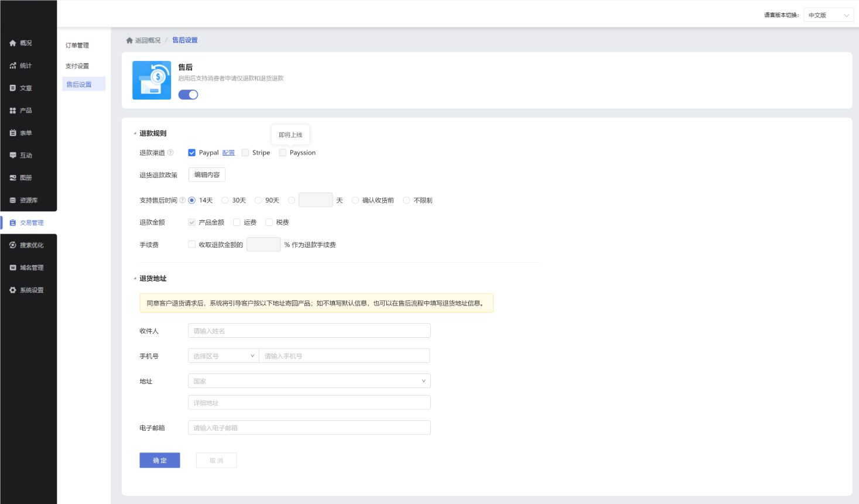This screenshot has height=504, width=859.
Task: Uncheck the Paypal refund channel checkbox
Action: pyautogui.click(x=191, y=153)
